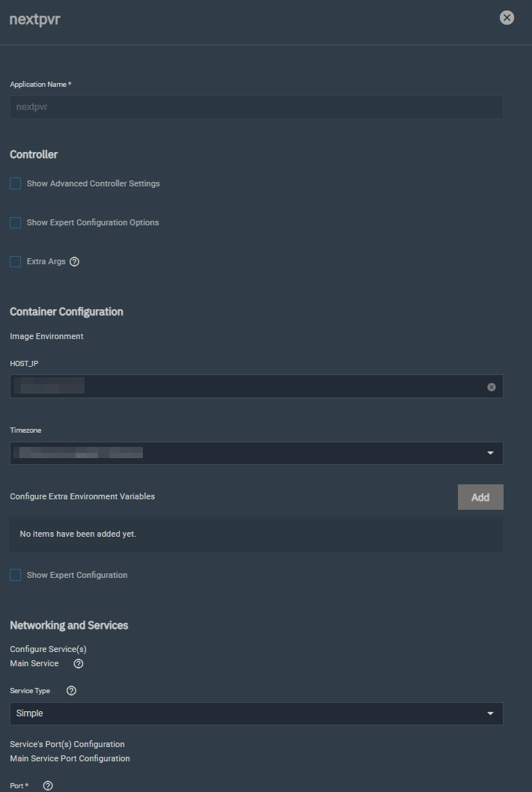Click the Configure Extra Environment Variables label
The height and width of the screenshot is (792, 532).
[x=82, y=496]
